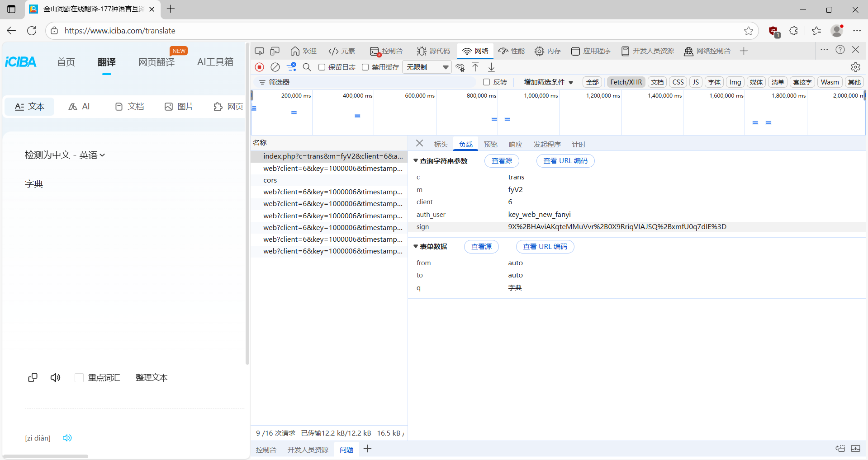Refresh the browser page
Screen dimensions: 868x460
32,31
